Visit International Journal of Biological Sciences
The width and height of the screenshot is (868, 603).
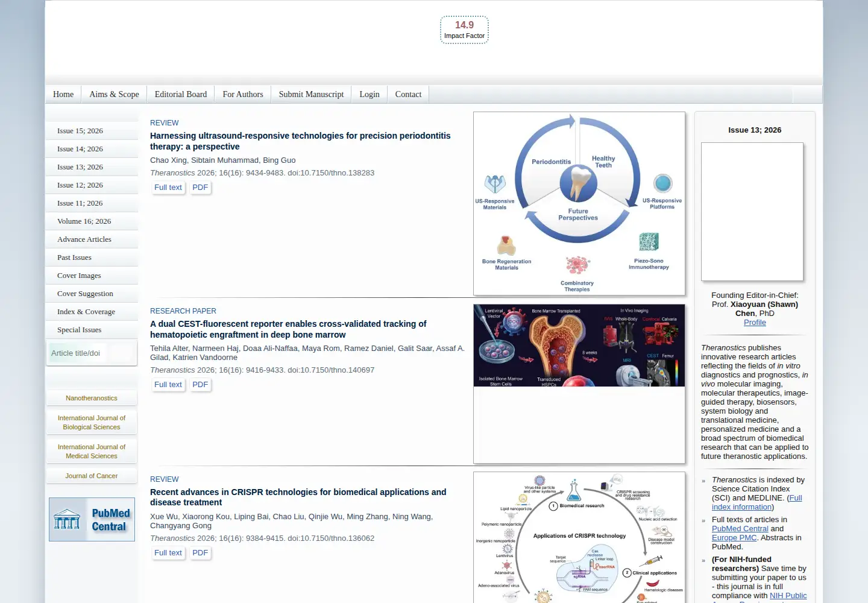(92, 423)
